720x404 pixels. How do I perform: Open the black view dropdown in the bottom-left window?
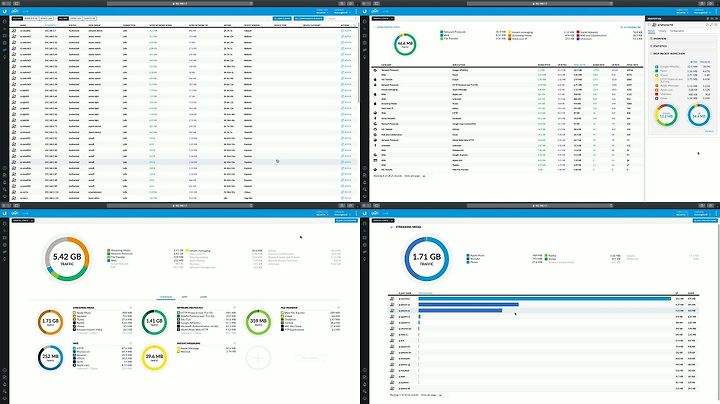pyautogui.click(x=23, y=220)
